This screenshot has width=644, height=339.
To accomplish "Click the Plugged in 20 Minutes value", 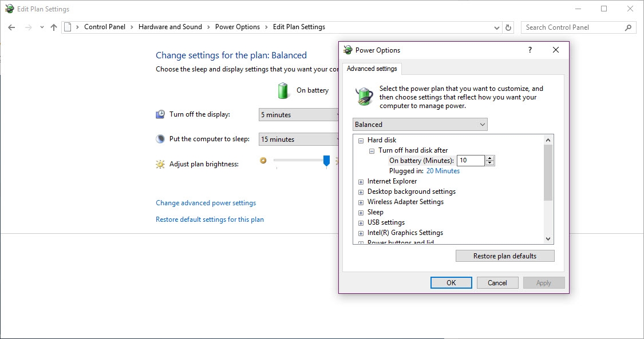I will click(442, 171).
